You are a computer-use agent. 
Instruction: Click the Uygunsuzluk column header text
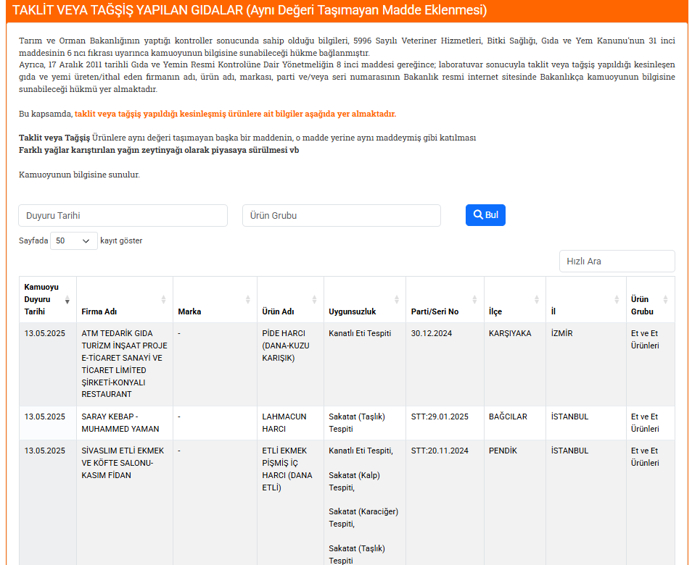352,312
